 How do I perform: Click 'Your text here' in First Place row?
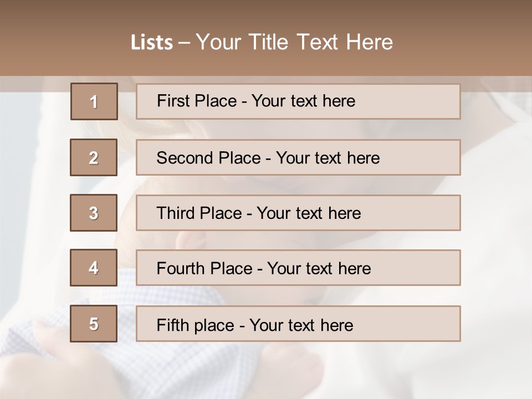(x=303, y=101)
